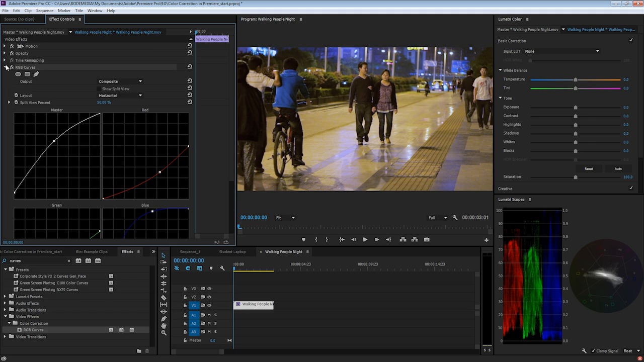Switch to Student Laptop sequence tab
Viewport: 644px width, 362px height.
(232, 252)
